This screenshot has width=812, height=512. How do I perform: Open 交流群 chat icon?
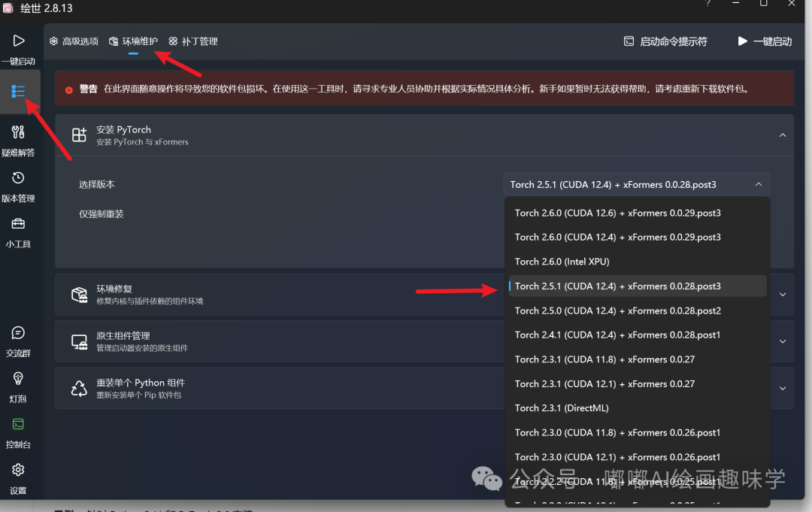pyautogui.click(x=18, y=332)
